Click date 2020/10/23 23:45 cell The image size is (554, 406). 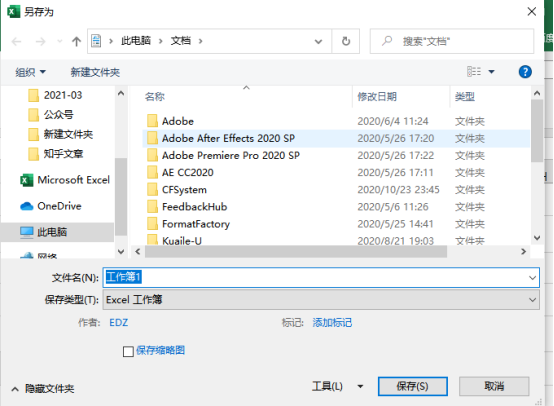398,190
